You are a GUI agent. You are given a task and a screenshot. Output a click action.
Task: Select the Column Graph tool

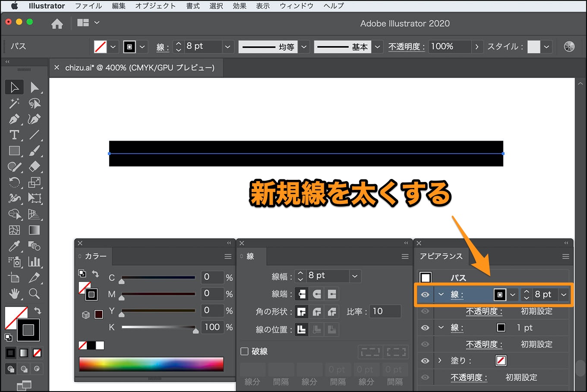coord(35,262)
